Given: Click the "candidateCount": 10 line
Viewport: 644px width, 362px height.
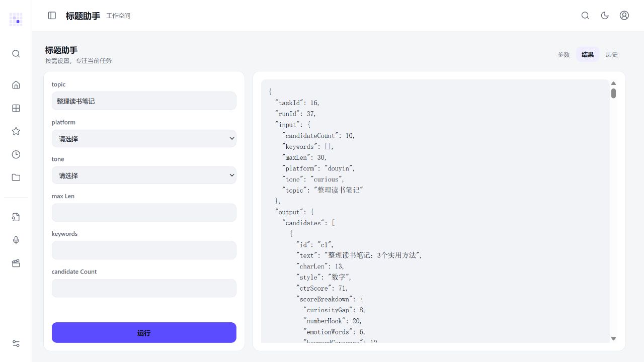Looking at the screenshot, I should click(318, 136).
